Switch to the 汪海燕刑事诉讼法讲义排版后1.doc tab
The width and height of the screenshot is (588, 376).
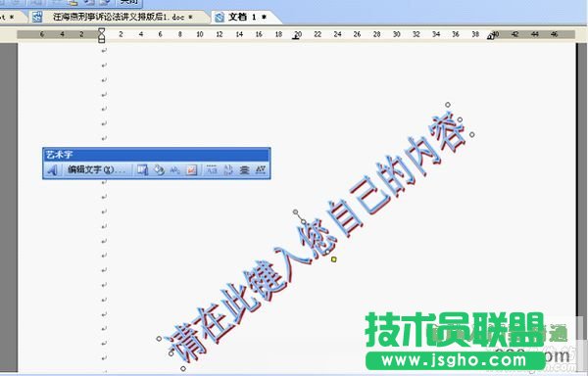tap(119, 17)
